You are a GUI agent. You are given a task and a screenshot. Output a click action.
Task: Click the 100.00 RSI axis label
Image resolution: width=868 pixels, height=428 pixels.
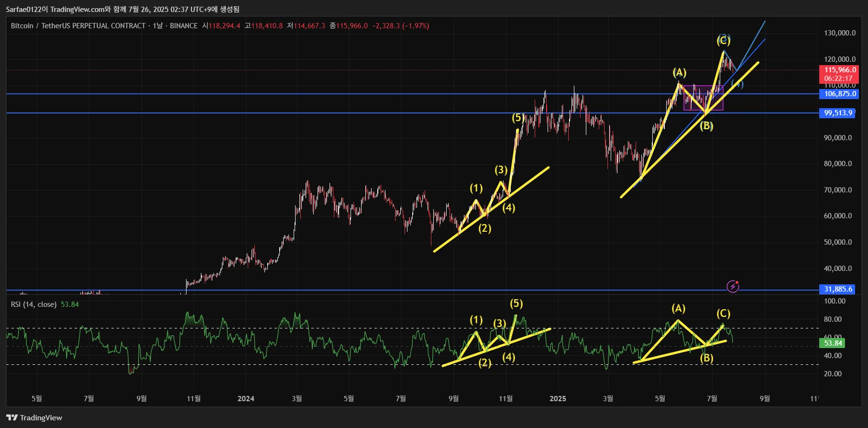835,301
